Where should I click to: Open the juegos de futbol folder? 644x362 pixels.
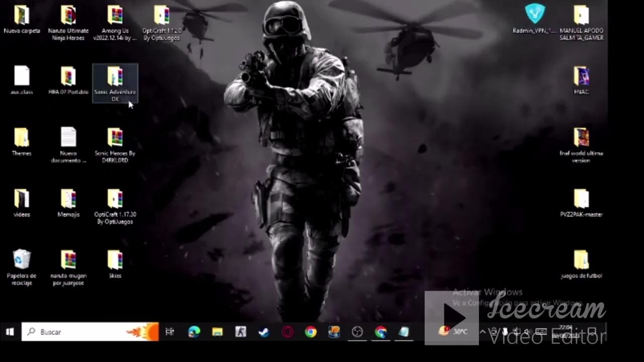coord(581,264)
